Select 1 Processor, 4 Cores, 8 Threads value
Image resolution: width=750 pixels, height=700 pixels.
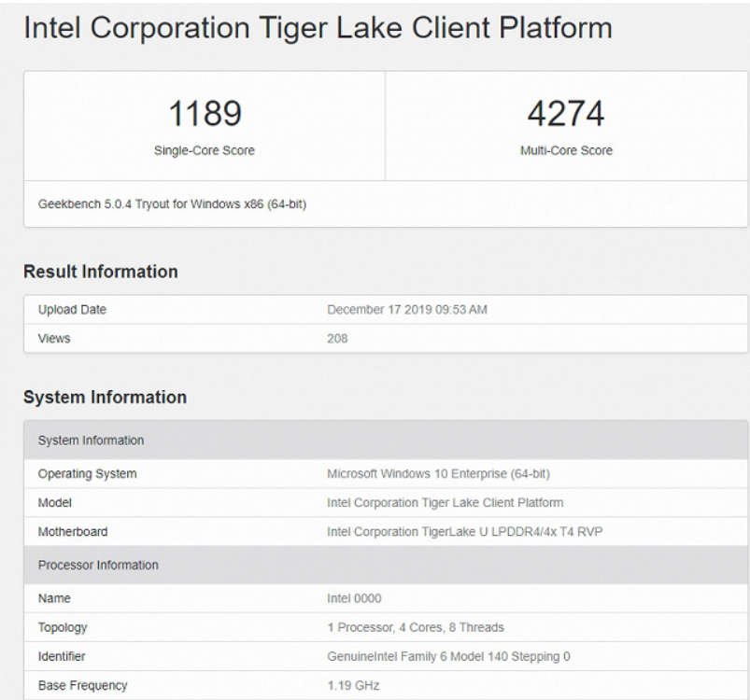click(416, 627)
